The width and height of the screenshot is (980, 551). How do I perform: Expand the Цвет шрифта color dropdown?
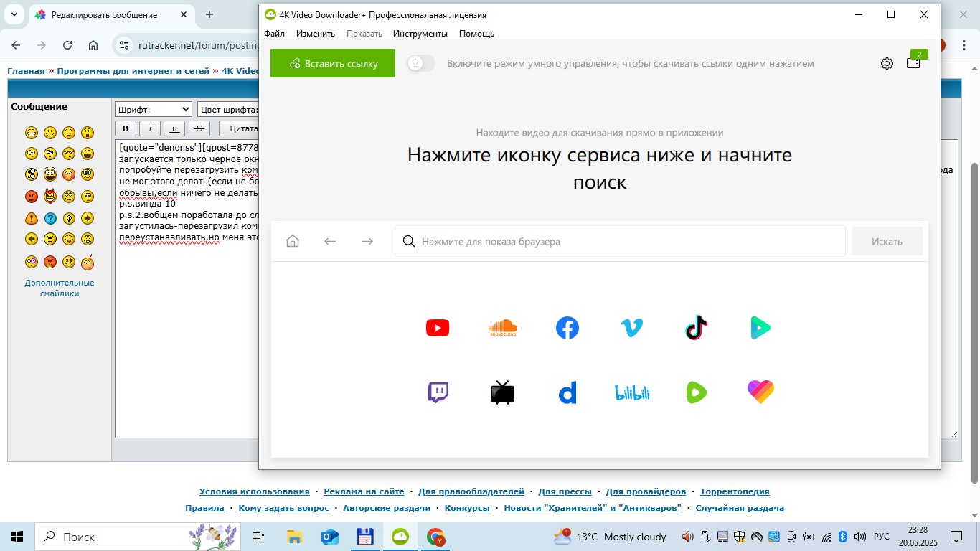228,109
